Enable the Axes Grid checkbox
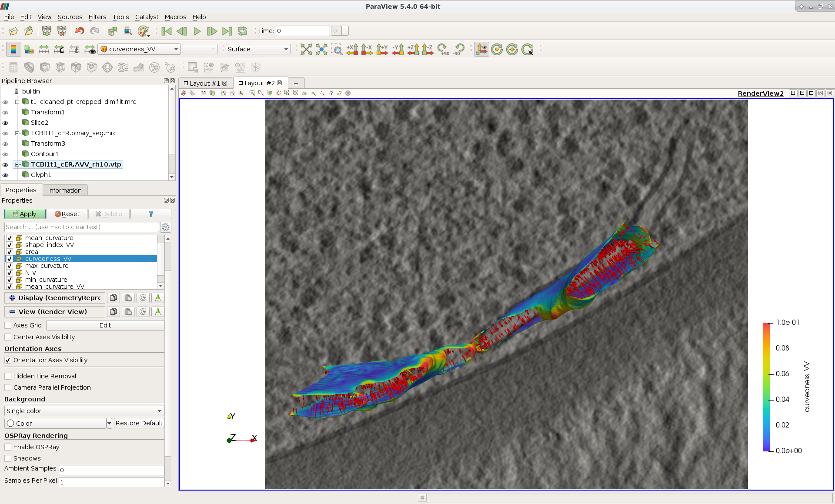Screen dimensions: 835x504 [8, 325]
